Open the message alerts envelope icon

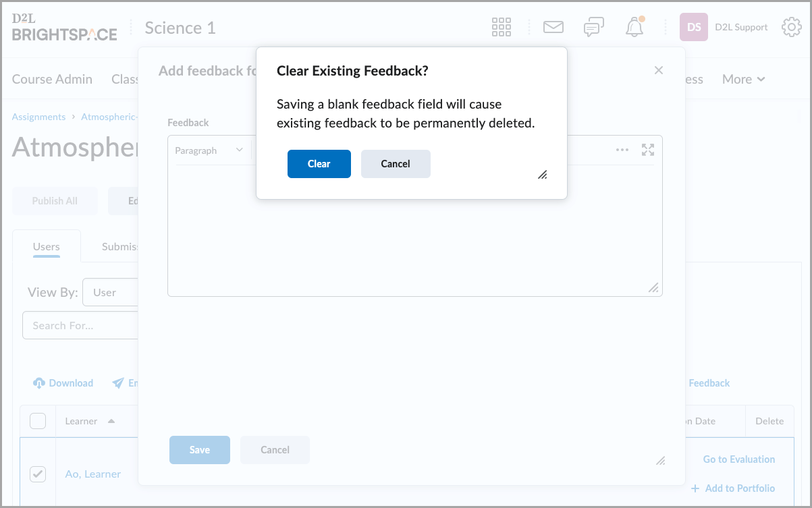(553, 27)
